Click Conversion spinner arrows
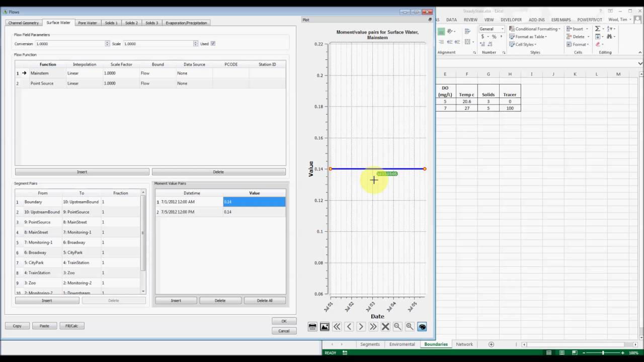This screenshot has height=362, width=644. pyautogui.click(x=107, y=44)
